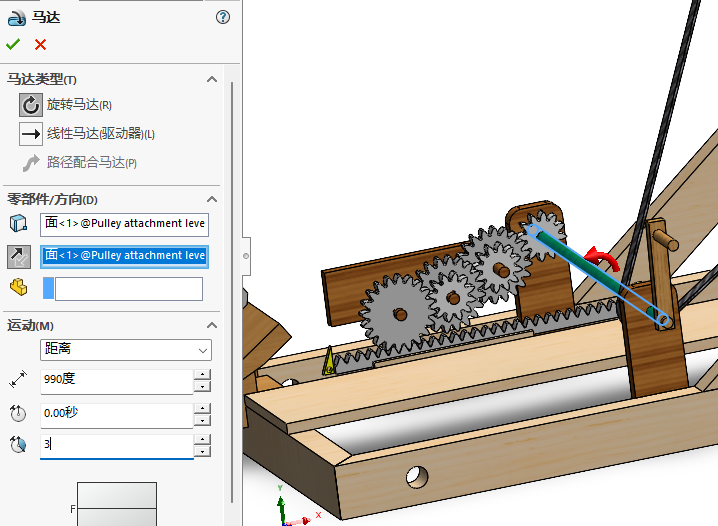Click the component move-relative-to icon
This screenshot has height=526, width=718.
pyautogui.click(x=18, y=288)
